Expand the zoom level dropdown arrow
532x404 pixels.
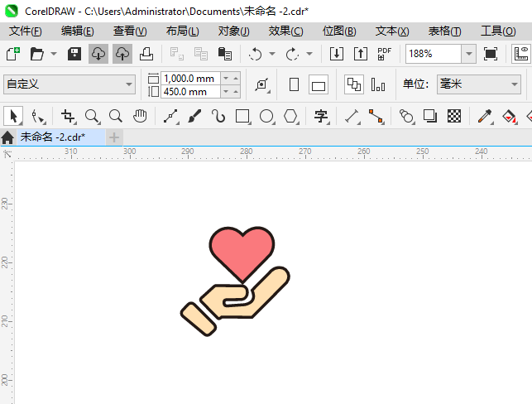coord(469,54)
